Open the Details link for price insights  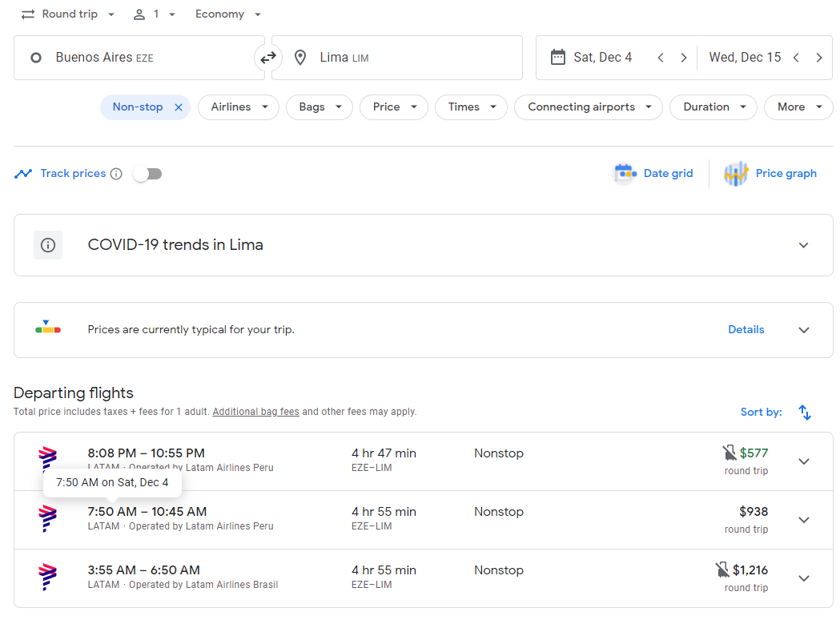pyautogui.click(x=746, y=329)
